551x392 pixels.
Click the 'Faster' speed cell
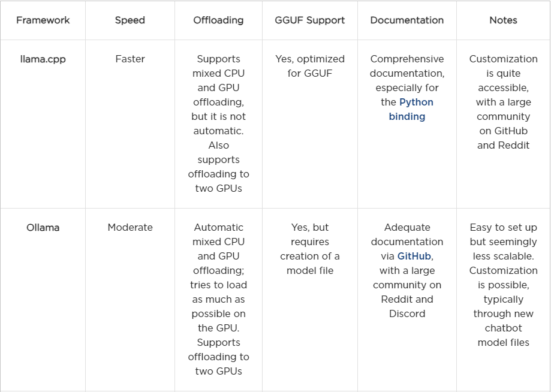click(130, 59)
